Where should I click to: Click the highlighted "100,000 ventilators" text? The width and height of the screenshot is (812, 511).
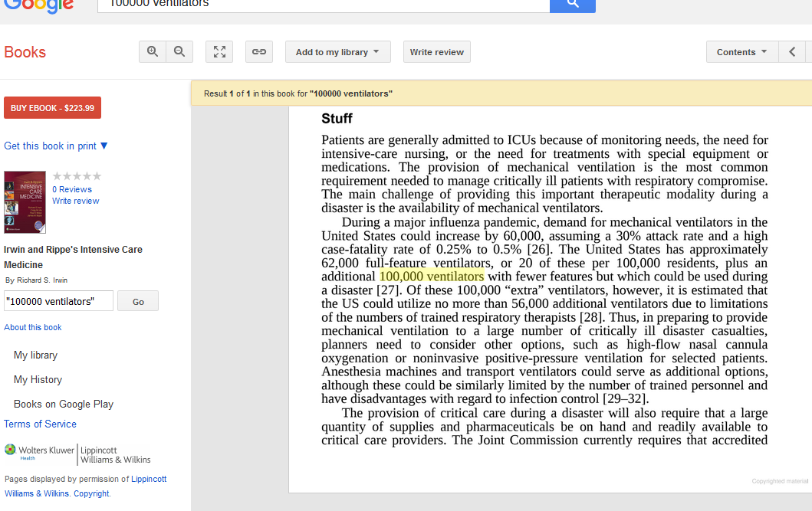pos(432,277)
